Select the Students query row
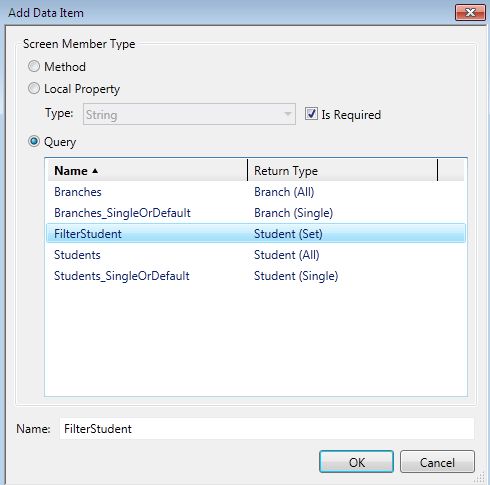The width and height of the screenshot is (490, 485). [256, 255]
